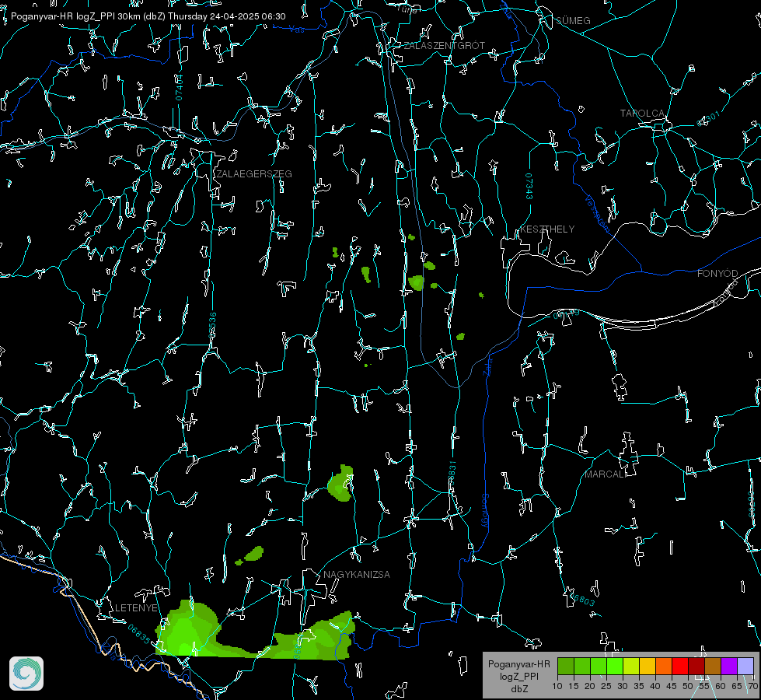Select the SÜMEG city label

pyautogui.click(x=573, y=21)
